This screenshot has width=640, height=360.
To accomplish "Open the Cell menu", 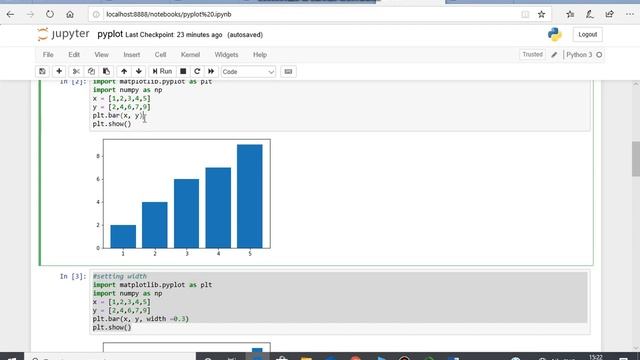I will coord(160,55).
